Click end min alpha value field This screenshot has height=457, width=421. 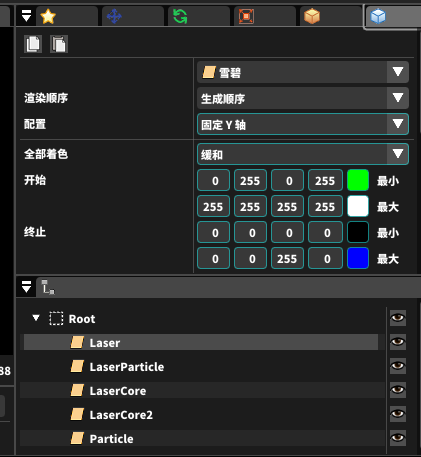[x=325, y=232]
